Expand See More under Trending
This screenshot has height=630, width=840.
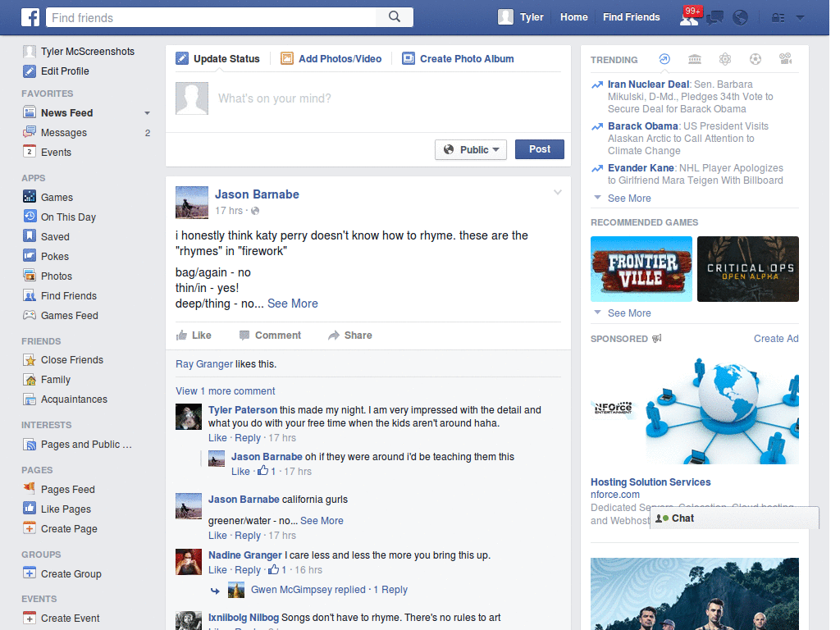point(629,199)
